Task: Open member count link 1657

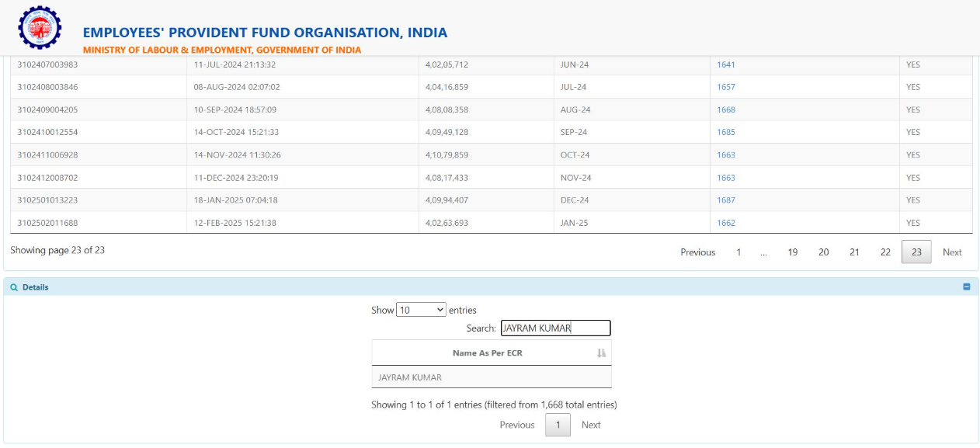Action: pyautogui.click(x=725, y=87)
